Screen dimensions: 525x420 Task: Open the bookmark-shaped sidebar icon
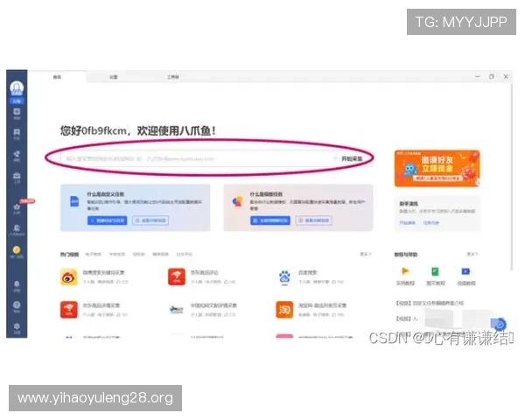click(17, 132)
